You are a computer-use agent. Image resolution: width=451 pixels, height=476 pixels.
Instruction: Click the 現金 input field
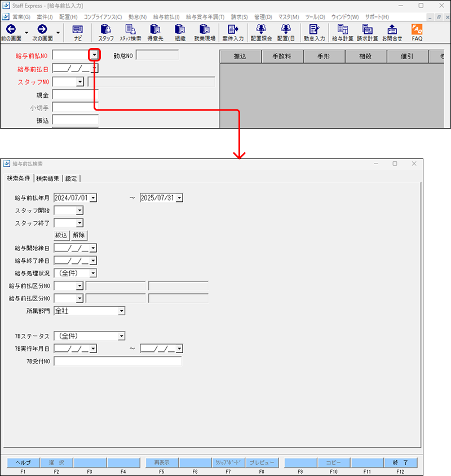tap(76, 95)
